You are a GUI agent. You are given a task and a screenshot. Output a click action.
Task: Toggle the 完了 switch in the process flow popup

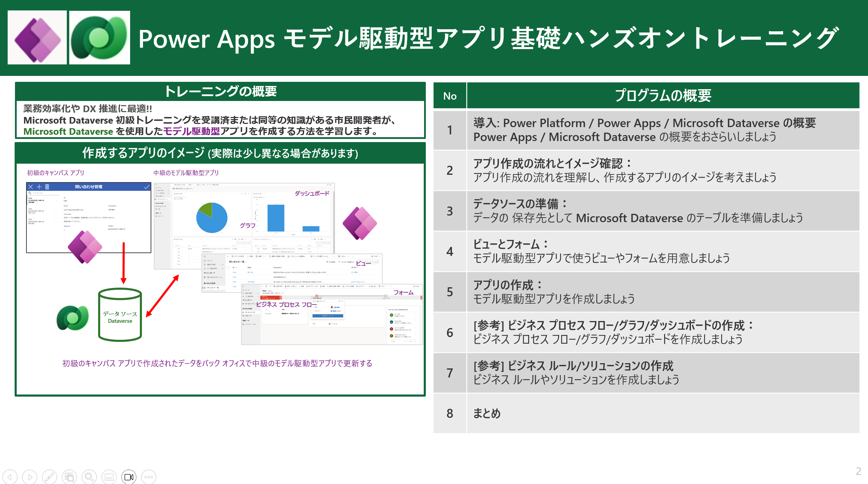click(x=331, y=324)
